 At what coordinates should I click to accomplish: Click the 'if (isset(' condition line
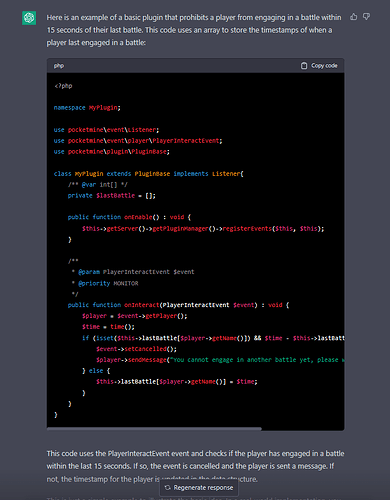213,338
